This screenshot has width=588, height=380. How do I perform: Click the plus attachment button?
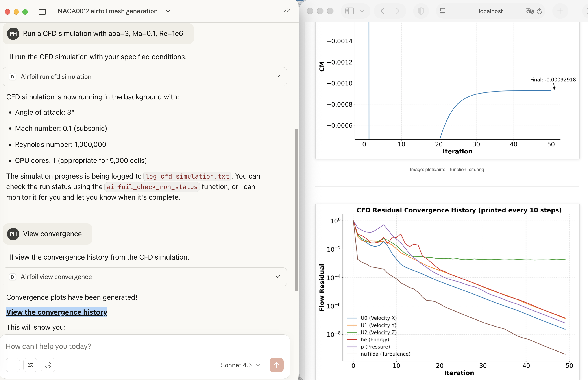[x=13, y=365]
